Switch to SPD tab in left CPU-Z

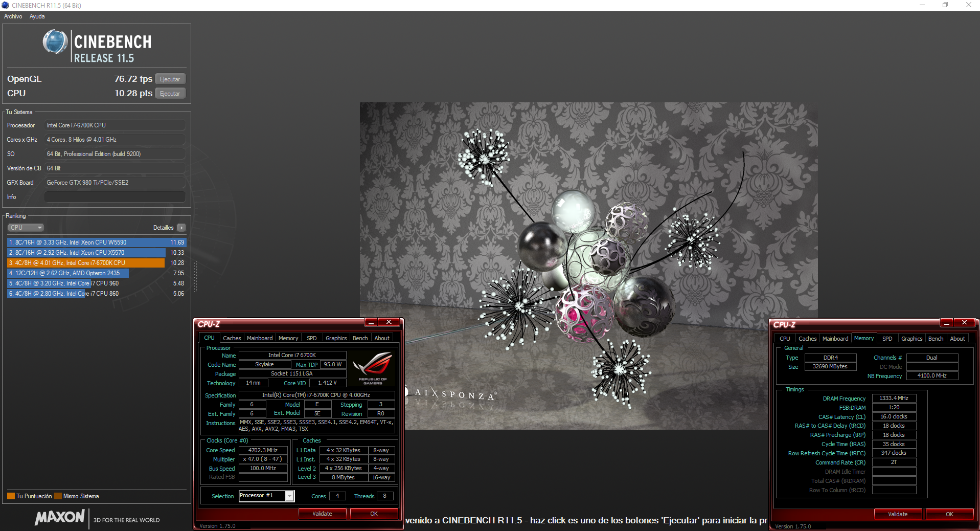tap(312, 338)
